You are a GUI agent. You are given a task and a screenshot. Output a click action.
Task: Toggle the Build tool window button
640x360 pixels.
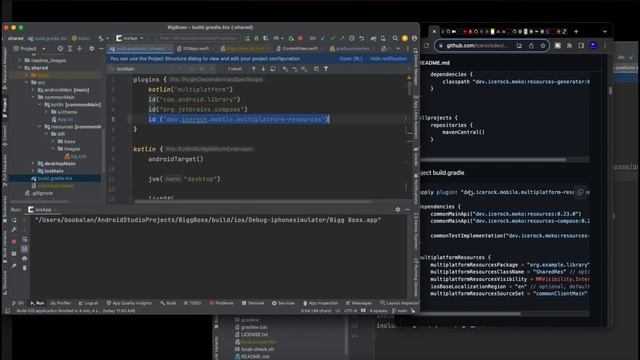coord(168,303)
